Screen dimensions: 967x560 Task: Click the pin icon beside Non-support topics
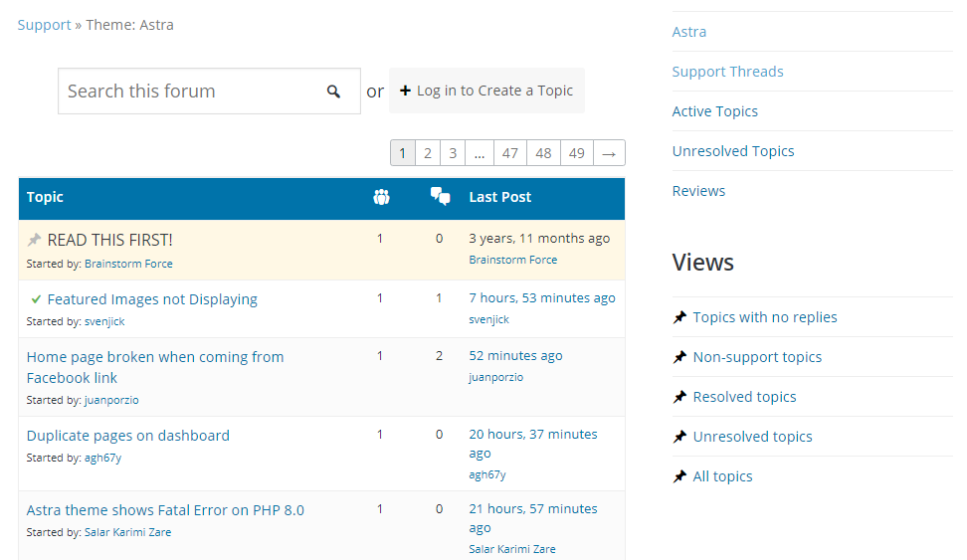point(679,357)
